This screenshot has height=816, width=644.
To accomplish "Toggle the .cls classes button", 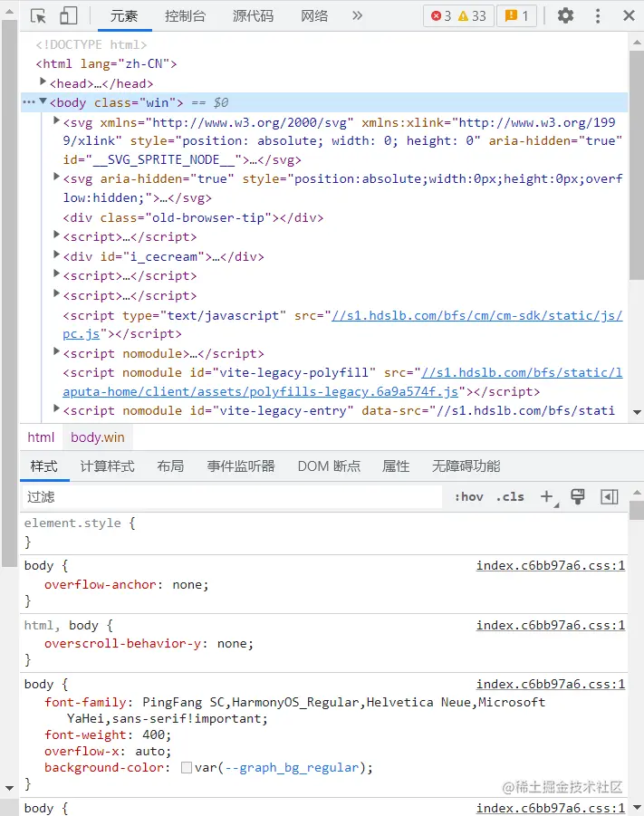I will (x=510, y=497).
